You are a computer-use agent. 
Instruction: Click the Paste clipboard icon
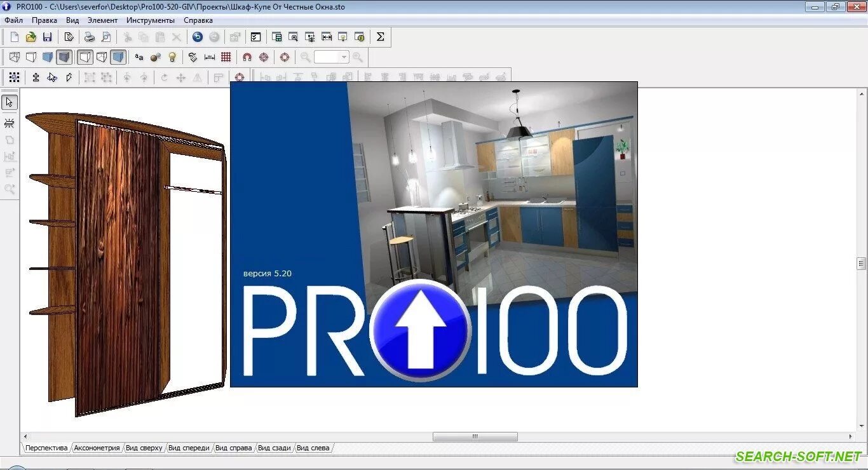tap(160, 37)
